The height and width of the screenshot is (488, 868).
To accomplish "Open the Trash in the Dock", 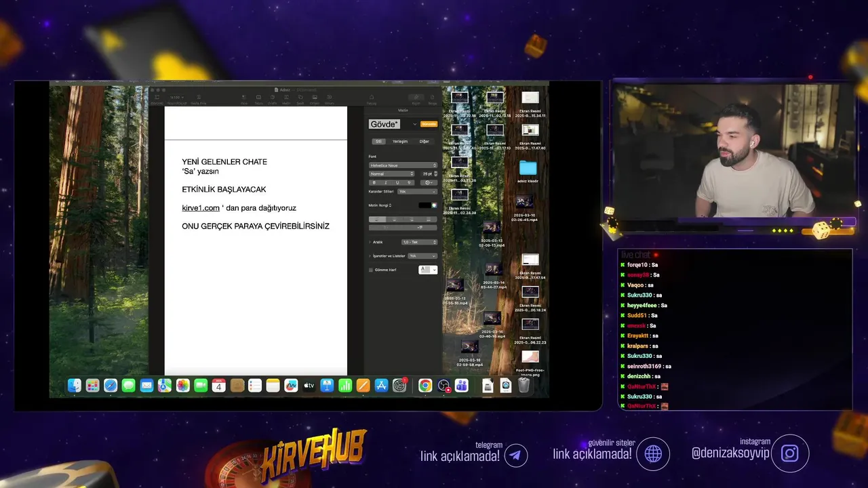I will click(x=524, y=386).
